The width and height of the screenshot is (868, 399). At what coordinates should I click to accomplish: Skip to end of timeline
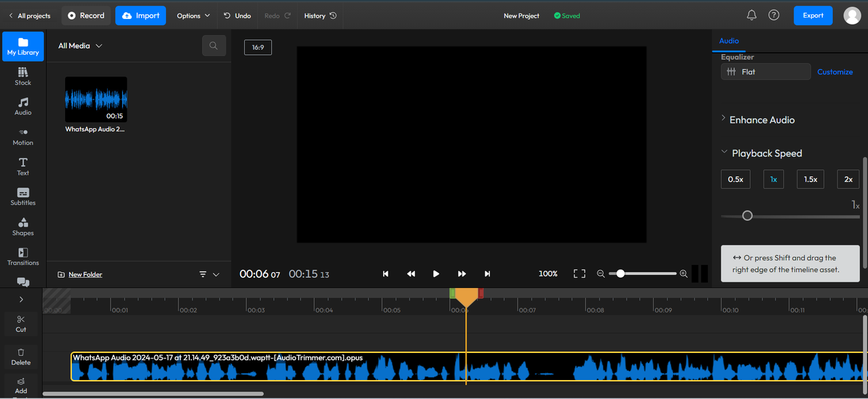[x=487, y=274]
